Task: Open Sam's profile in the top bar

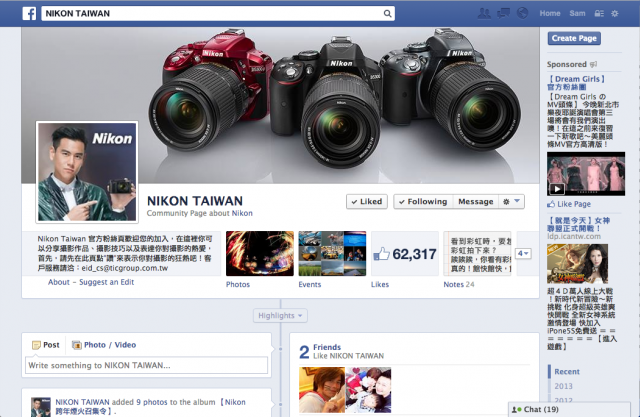Action: point(577,13)
